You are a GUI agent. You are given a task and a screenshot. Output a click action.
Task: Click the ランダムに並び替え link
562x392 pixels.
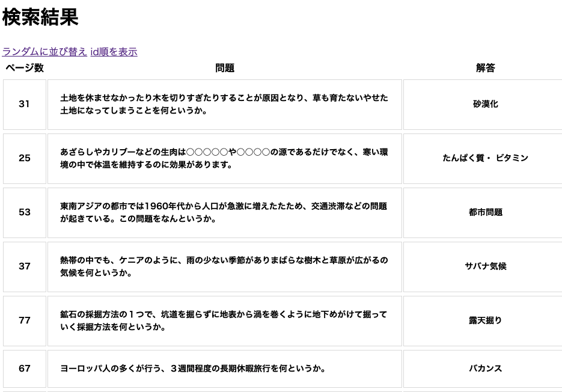point(44,52)
